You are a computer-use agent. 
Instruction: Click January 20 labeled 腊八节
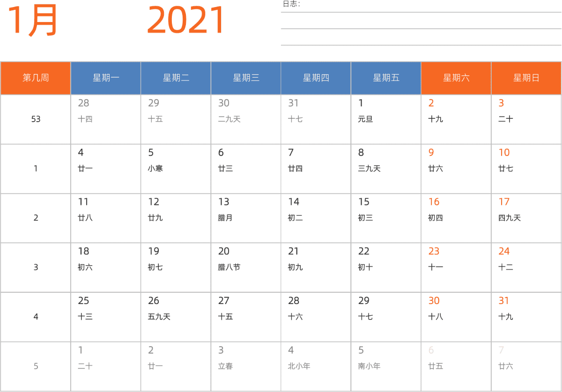(x=246, y=268)
